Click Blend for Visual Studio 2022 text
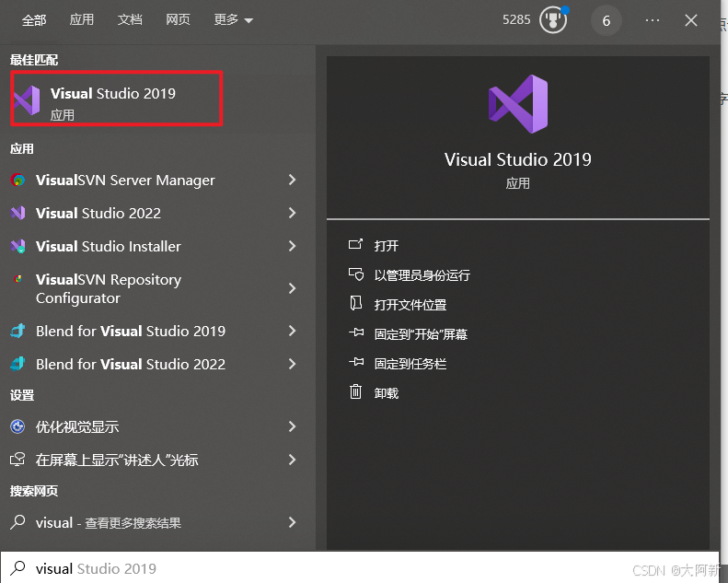 [x=131, y=364]
